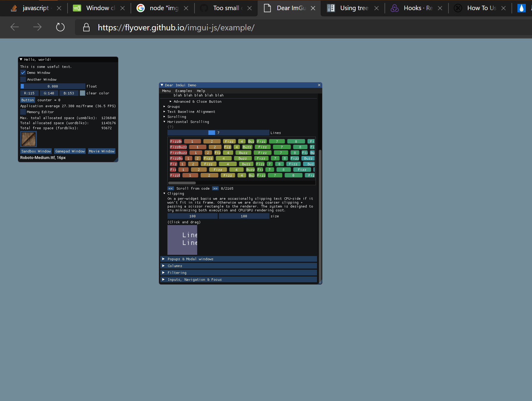Click the Button next to counter
This screenshot has height=401, width=532.
pos(28,100)
